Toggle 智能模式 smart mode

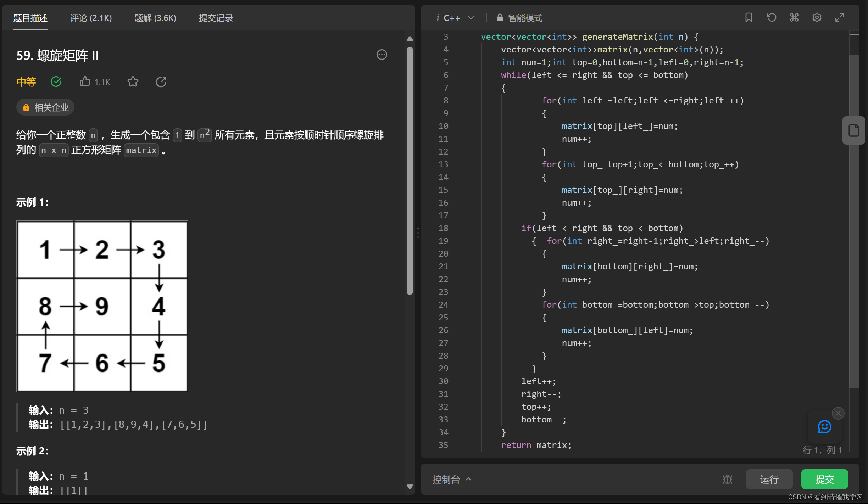pyautogui.click(x=519, y=18)
